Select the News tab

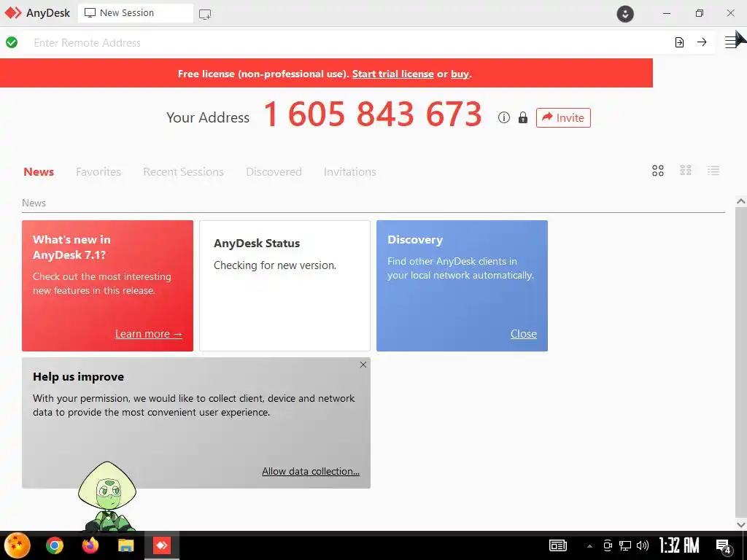[x=39, y=172]
